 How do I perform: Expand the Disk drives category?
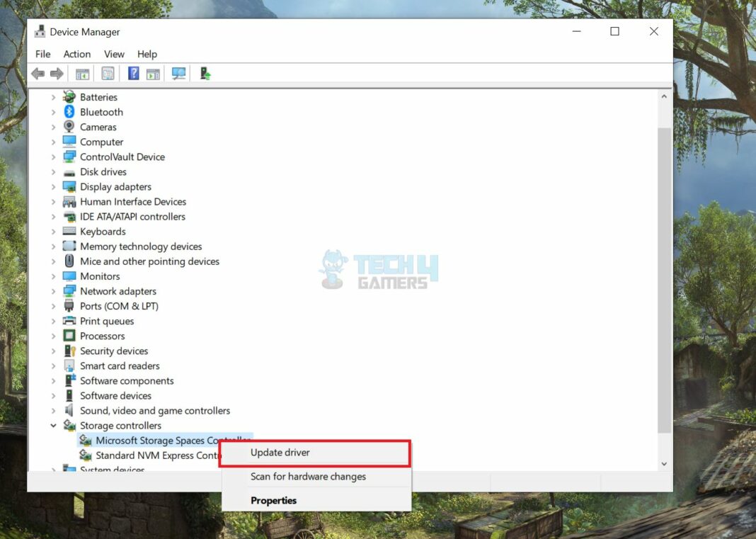click(x=54, y=171)
